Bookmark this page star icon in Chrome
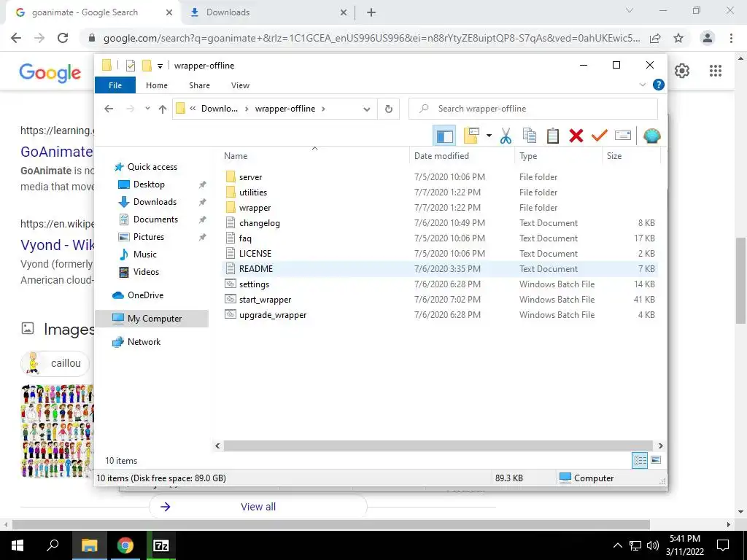The height and width of the screenshot is (560, 747). pos(678,38)
